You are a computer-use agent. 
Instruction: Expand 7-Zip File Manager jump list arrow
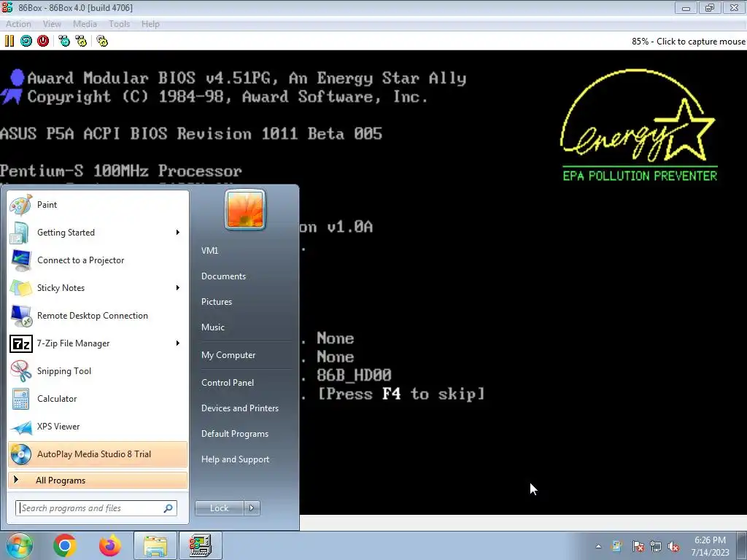(x=178, y=343)
